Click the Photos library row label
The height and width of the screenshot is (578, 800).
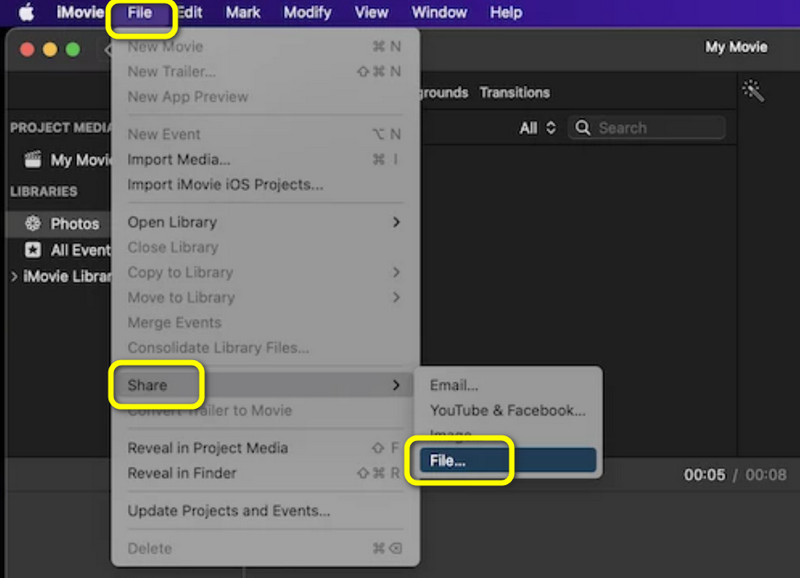click(74, 223)
